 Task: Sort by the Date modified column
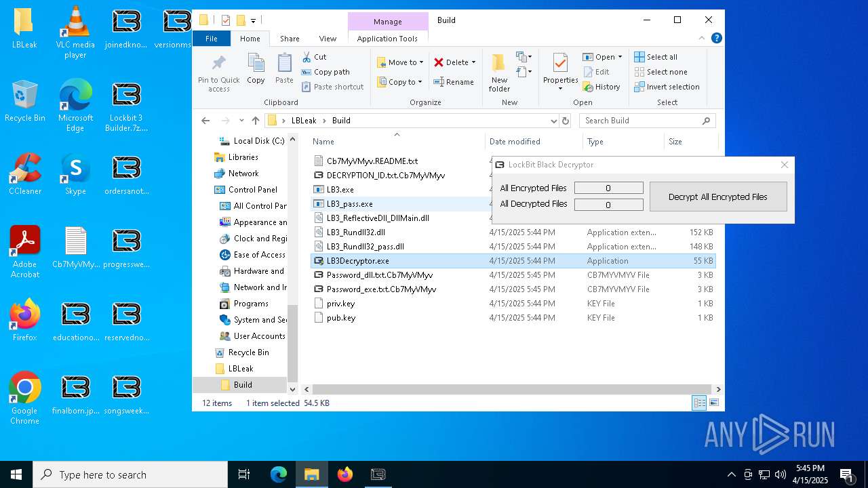click(534, 142)
